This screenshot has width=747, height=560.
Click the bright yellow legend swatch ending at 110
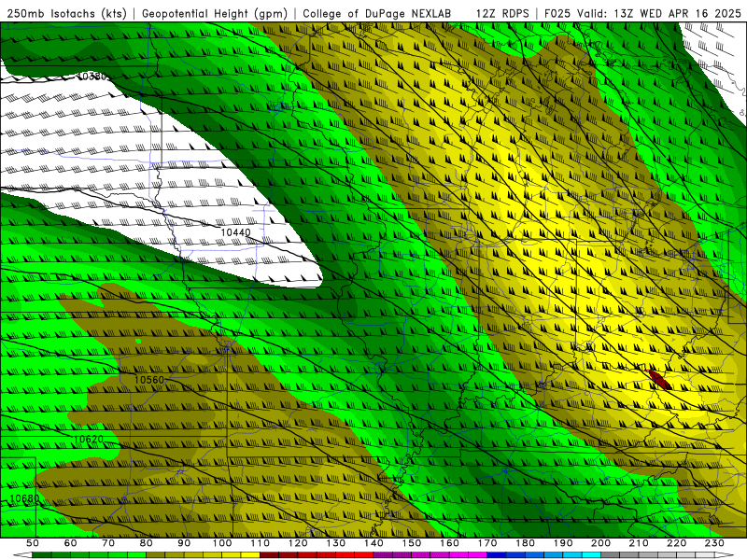click(250, 555)
